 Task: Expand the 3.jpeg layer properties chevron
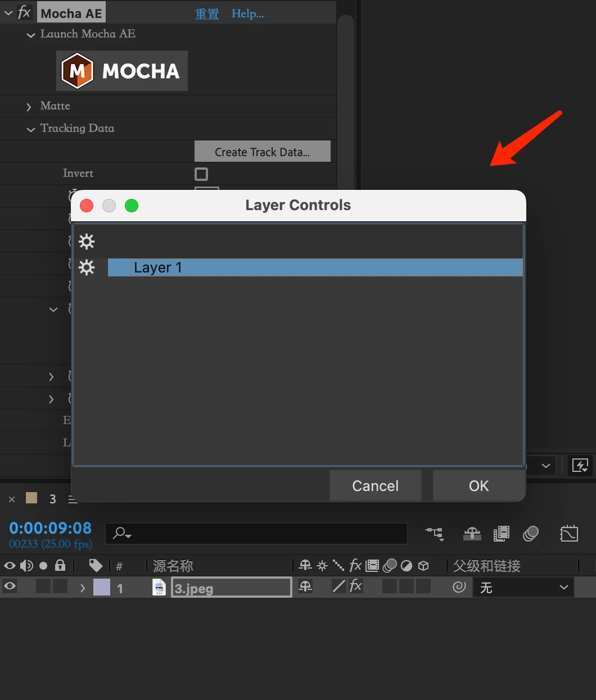[x=83, y=588]
